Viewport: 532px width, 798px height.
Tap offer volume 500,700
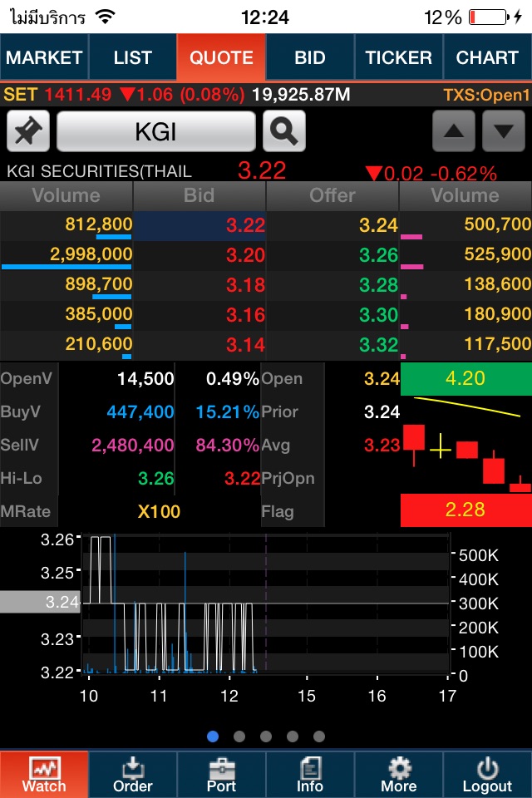(497, 224)
